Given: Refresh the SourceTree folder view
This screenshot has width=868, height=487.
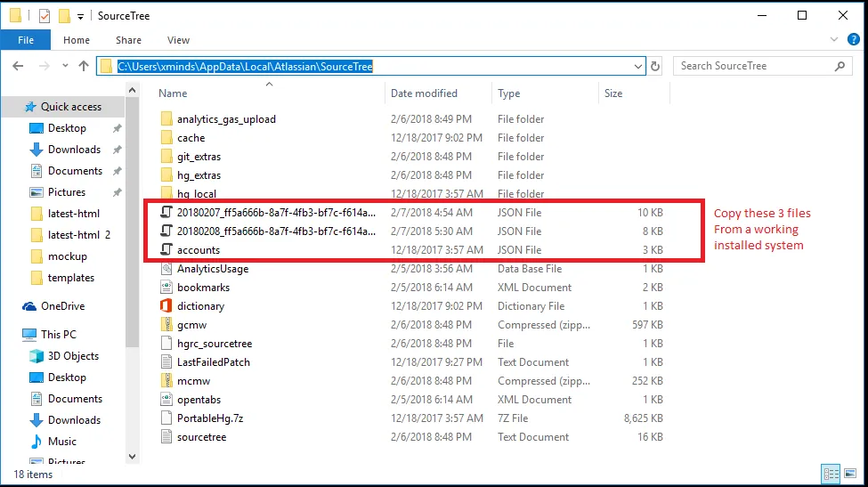Looking at the screenshot, I should tap(655, 67).
